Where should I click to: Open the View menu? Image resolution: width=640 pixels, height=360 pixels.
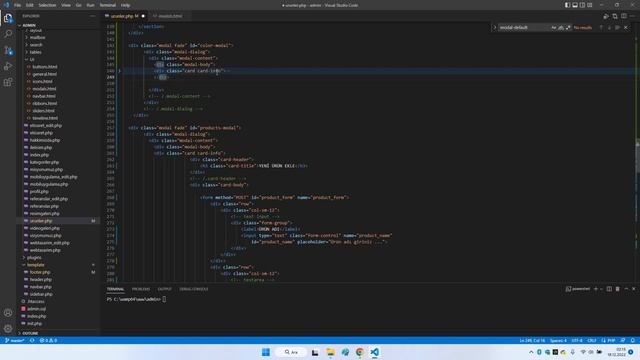(66, 5)
